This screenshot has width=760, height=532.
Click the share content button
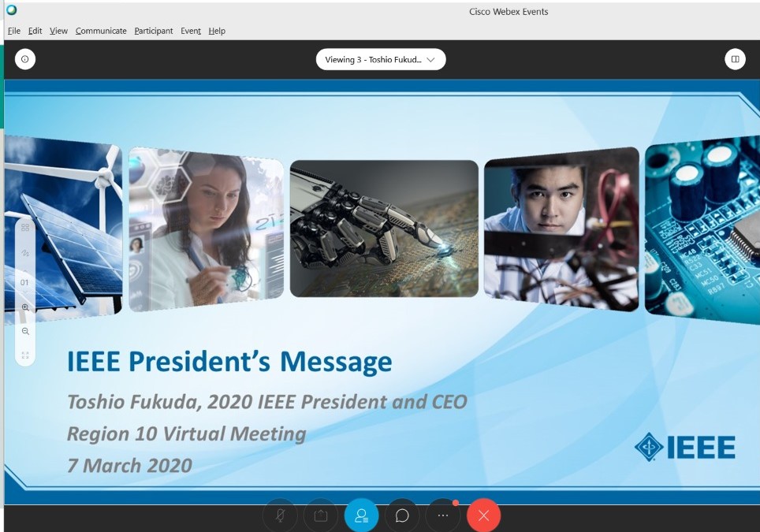tap(320, 515)
